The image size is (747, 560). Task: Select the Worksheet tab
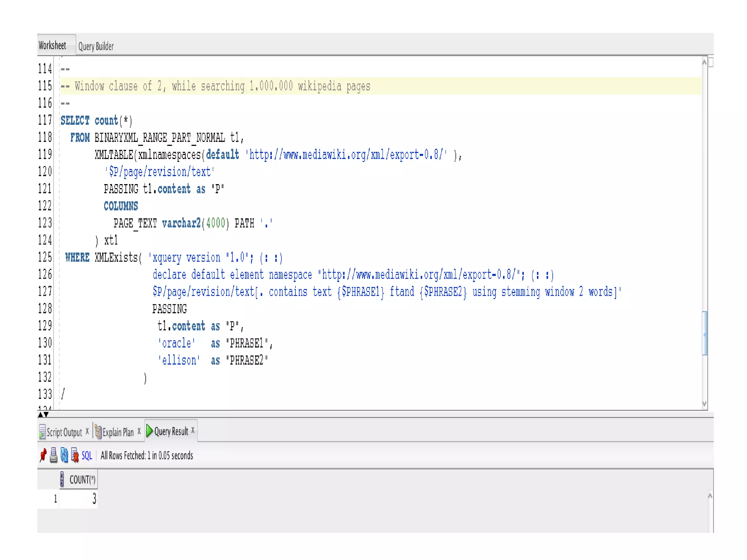(53, 46)
